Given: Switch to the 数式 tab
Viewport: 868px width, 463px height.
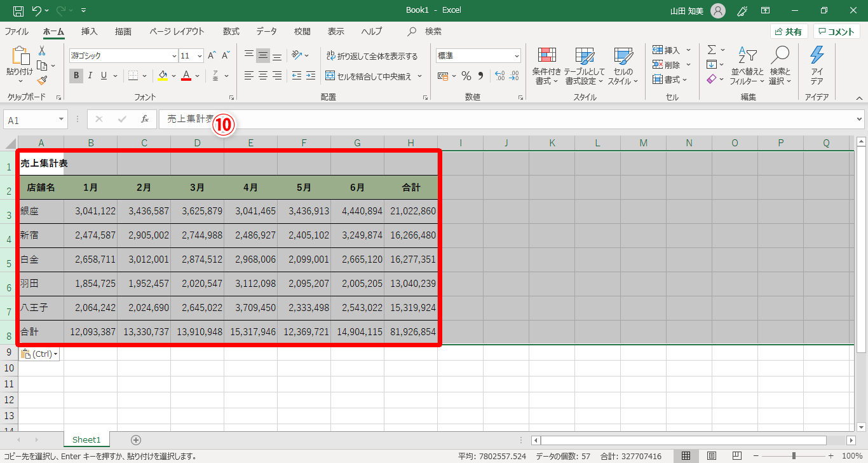Looking at the screenshot, I should tap(231, 31).
